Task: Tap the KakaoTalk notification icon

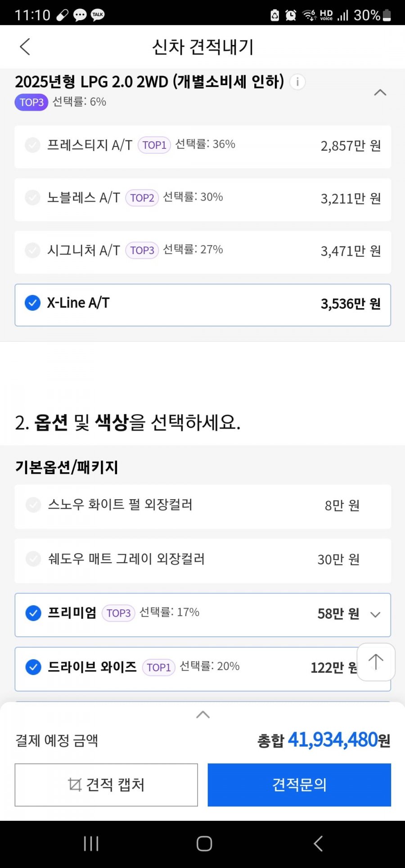Action: tap(98, 15)
